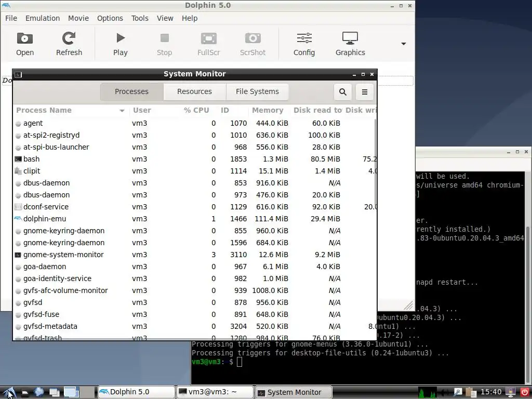Take a screenshot with ScrShot icon
The width and height of the screenshot is (532, 399).
(x=253, y=44)
